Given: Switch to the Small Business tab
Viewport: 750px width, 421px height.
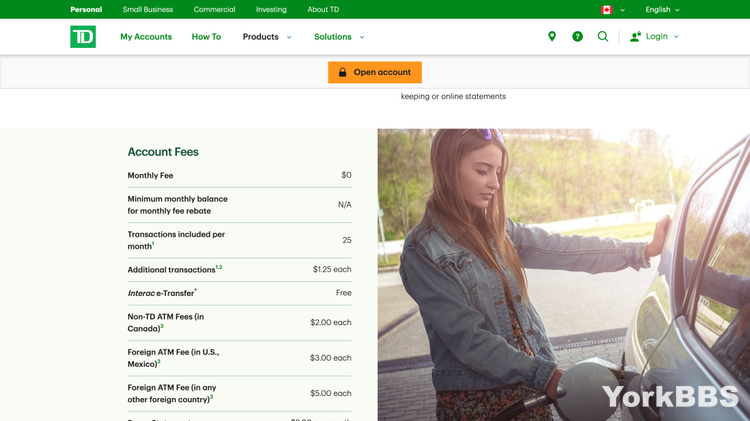Looking at the screenshot, I should pos(148,10).
